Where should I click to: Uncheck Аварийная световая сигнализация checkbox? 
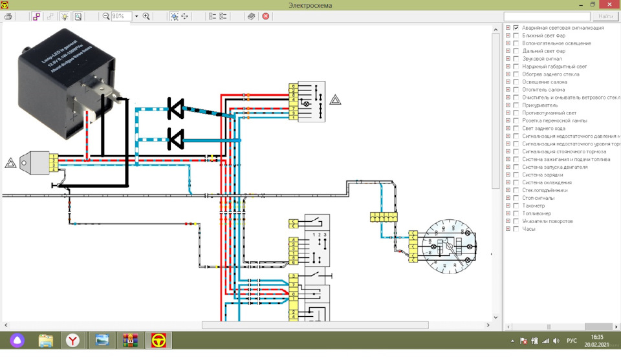point(516,28)
